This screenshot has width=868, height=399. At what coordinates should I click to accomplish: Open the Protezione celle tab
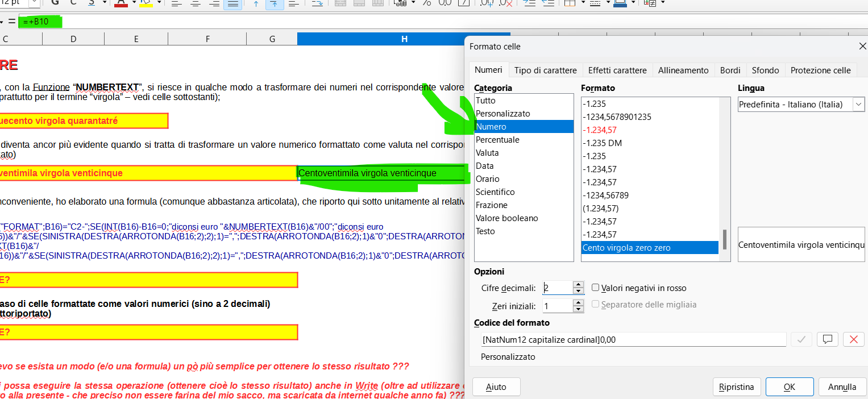tap(820, 70)
